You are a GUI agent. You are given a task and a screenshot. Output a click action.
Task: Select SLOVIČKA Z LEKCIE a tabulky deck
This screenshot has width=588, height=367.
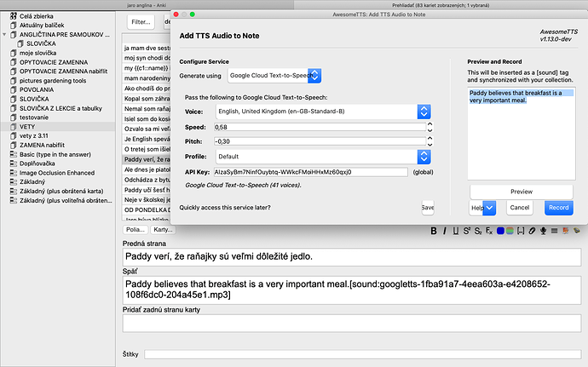click(x=61, y=108)
